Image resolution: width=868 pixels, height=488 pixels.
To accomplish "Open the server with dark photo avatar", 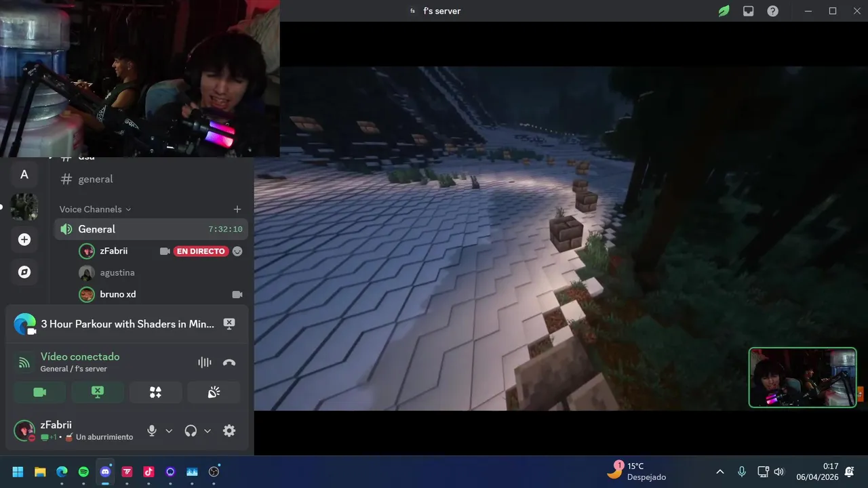I will [24, 207].
